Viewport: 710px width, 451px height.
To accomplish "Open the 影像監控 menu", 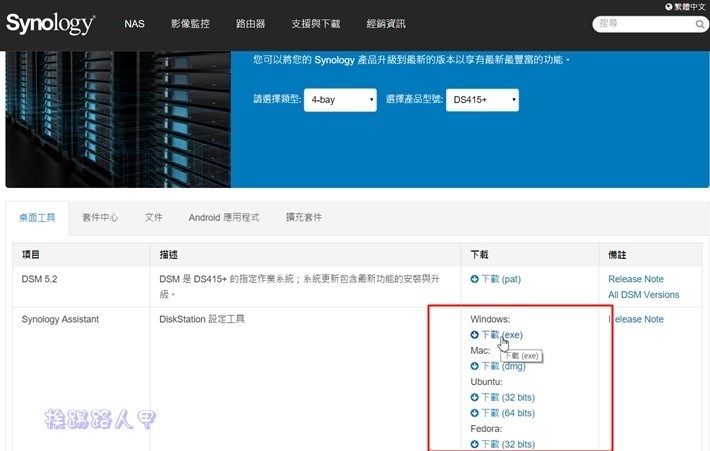I will [x=190, y=24].
